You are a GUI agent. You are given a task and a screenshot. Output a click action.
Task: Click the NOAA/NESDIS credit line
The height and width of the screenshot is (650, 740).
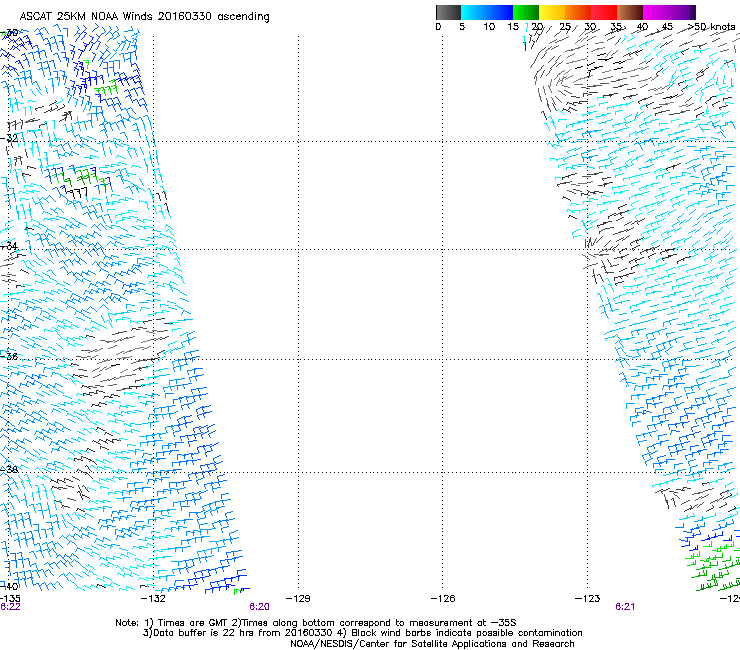[x=432, y=644]
